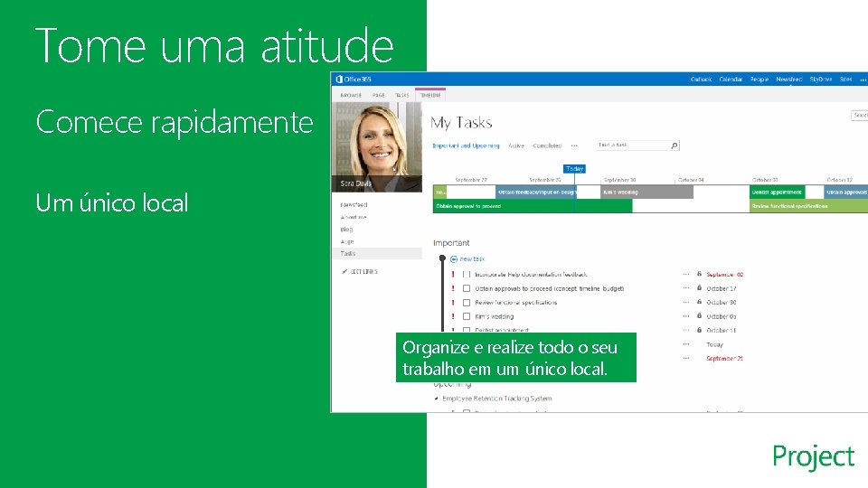Check the Obtain approvals to proceed task box

tap(467, 288)
